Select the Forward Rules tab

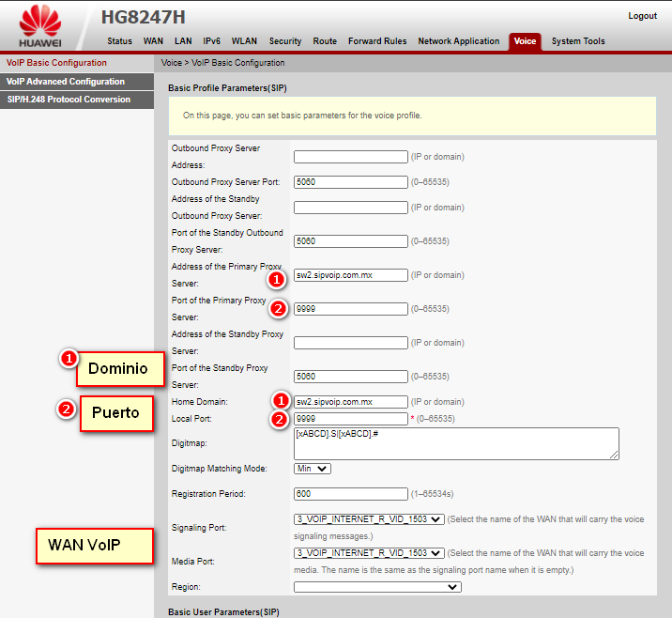click(x=377, y=41)
